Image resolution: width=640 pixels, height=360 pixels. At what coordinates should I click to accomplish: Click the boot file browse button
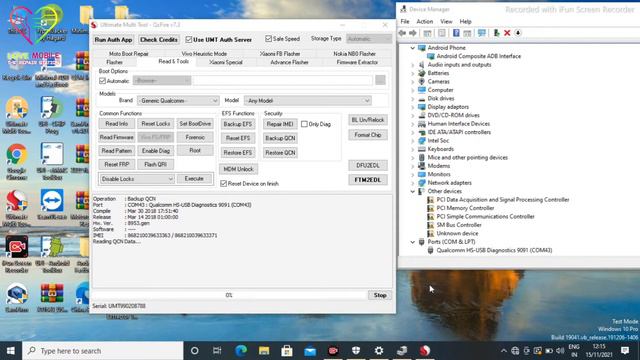[x=380, y=80]
